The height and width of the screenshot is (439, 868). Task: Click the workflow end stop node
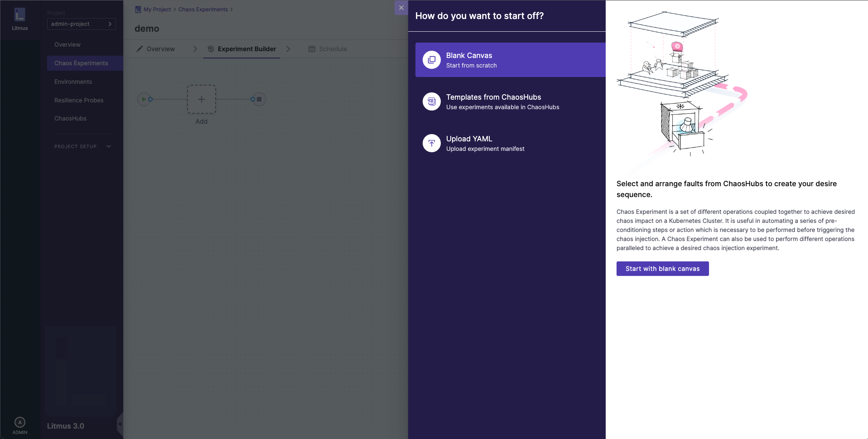tap(259, 99)
